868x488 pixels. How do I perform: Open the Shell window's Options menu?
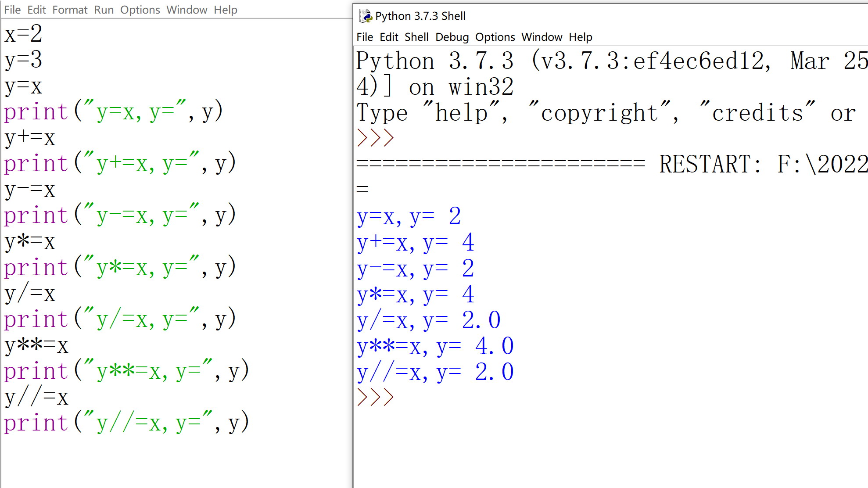coord(495,37)
